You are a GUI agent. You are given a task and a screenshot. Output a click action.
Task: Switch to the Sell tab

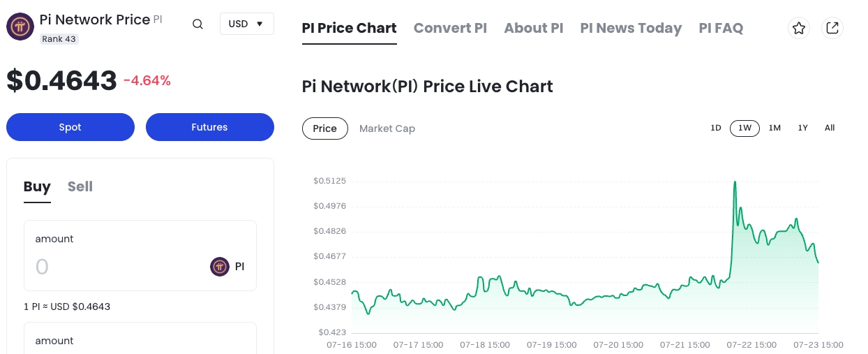point(80,186)
